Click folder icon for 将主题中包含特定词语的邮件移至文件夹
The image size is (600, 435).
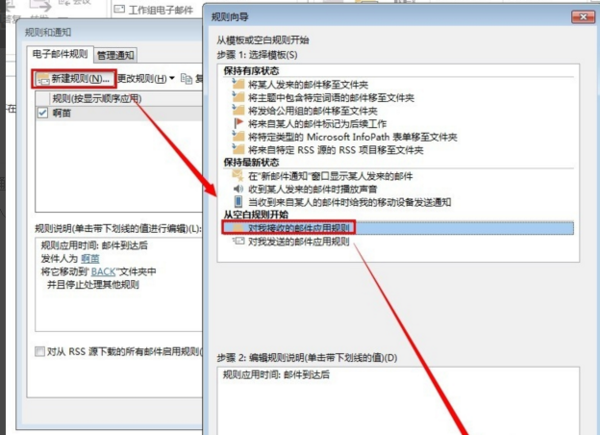(238, 98)
